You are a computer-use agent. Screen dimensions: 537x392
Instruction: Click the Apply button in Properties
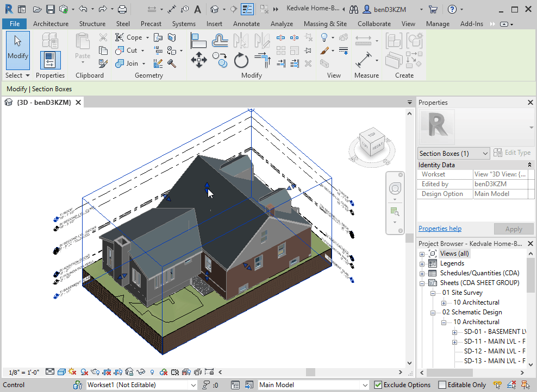point(514,229)
